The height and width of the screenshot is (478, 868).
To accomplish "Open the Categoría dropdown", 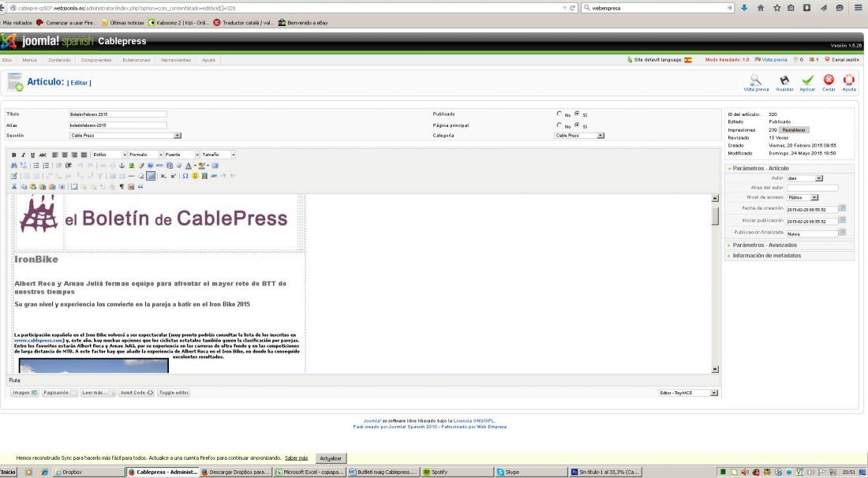I will pos(579,136).
